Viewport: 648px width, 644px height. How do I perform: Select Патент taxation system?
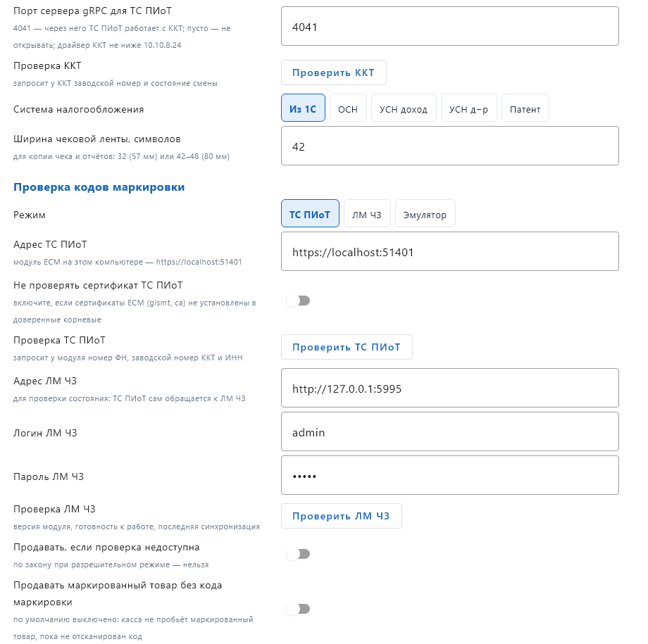[525, 108]
